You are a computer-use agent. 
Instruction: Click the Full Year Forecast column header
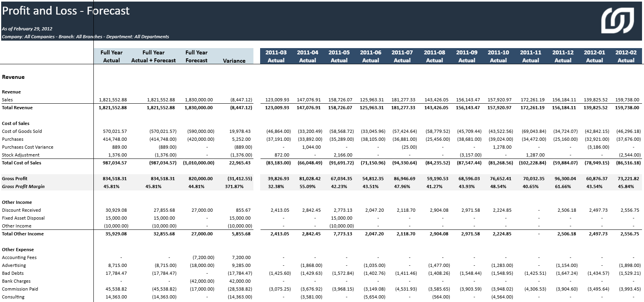click(196, 56)
